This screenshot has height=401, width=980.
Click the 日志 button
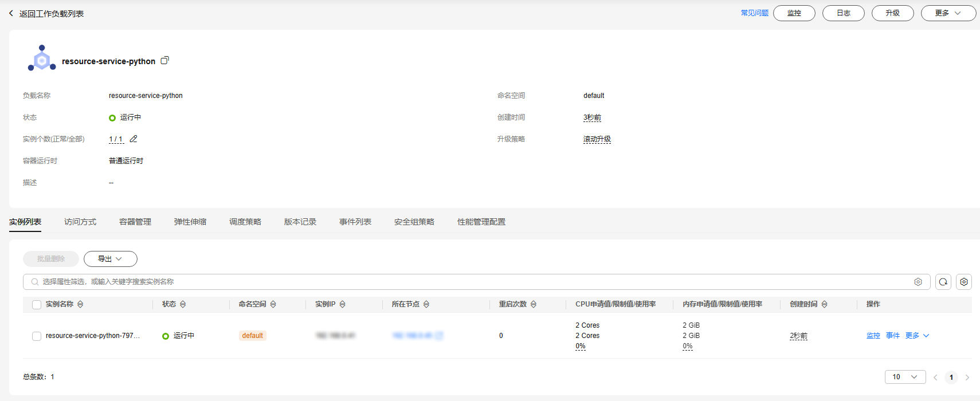(x=844, y=13)
